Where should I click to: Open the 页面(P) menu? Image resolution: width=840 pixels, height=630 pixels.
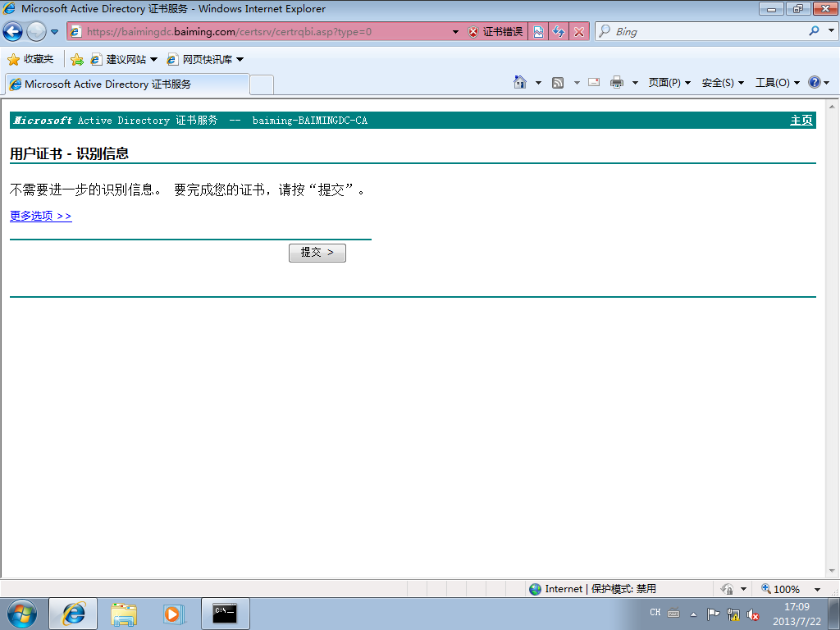tap(669, 83)
